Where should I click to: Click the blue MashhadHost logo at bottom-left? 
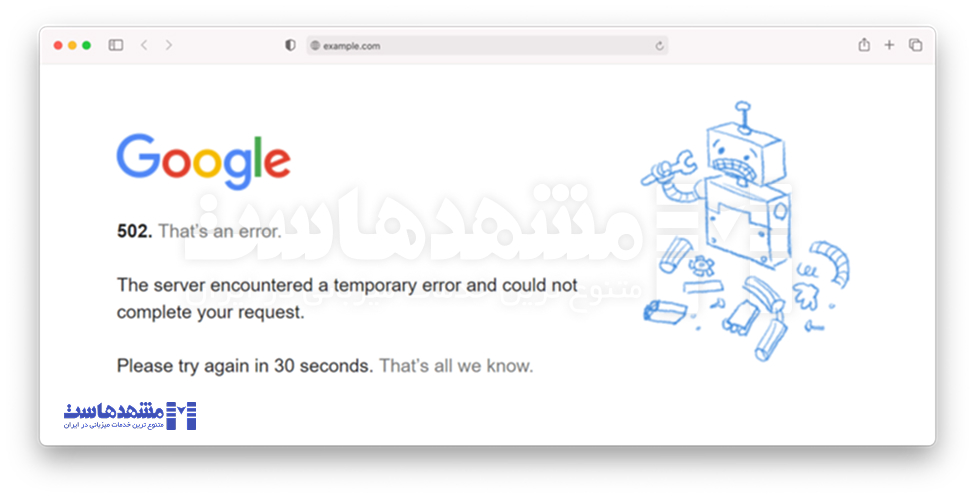click(131, 415)
